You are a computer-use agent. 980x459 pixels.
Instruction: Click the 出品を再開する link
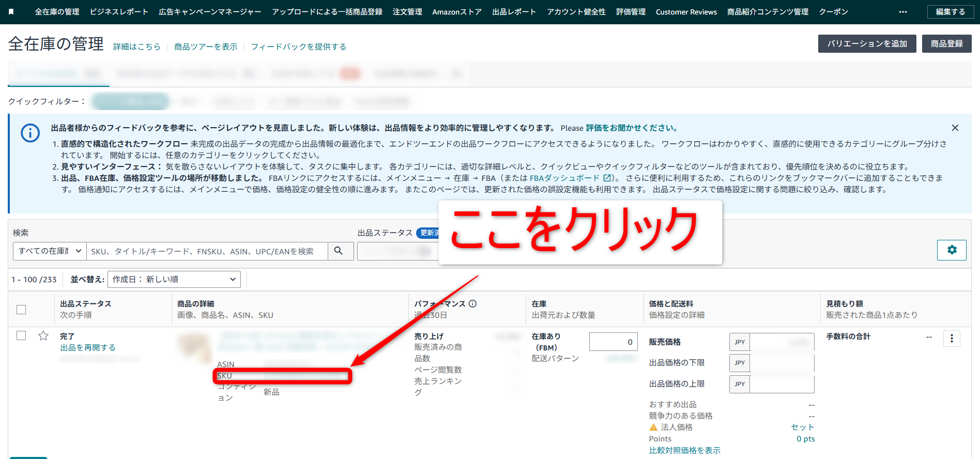88,347
